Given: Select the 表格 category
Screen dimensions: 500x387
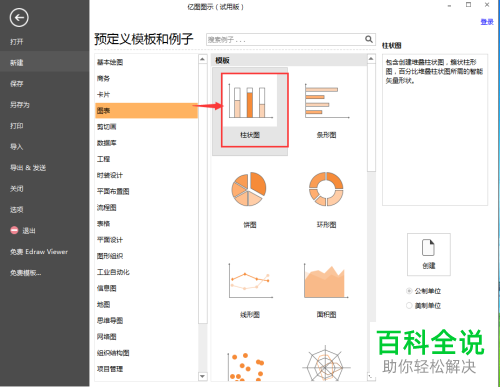Looking at the screenshot, I should pos(103,223).
